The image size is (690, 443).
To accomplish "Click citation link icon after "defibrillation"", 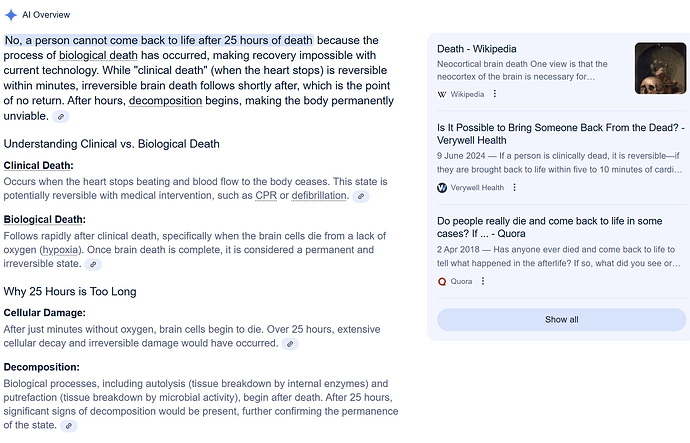I will [361, 196].
